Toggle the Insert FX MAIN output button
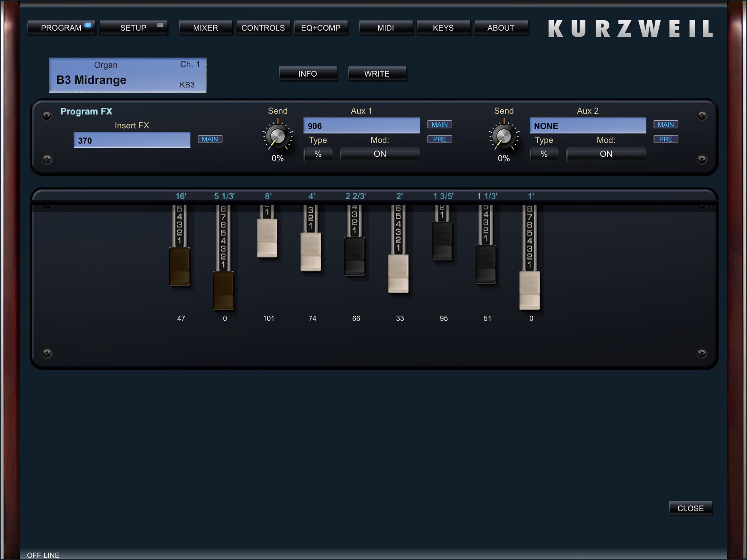This screenshot has height=560, width=747. [x=210, y=139]
